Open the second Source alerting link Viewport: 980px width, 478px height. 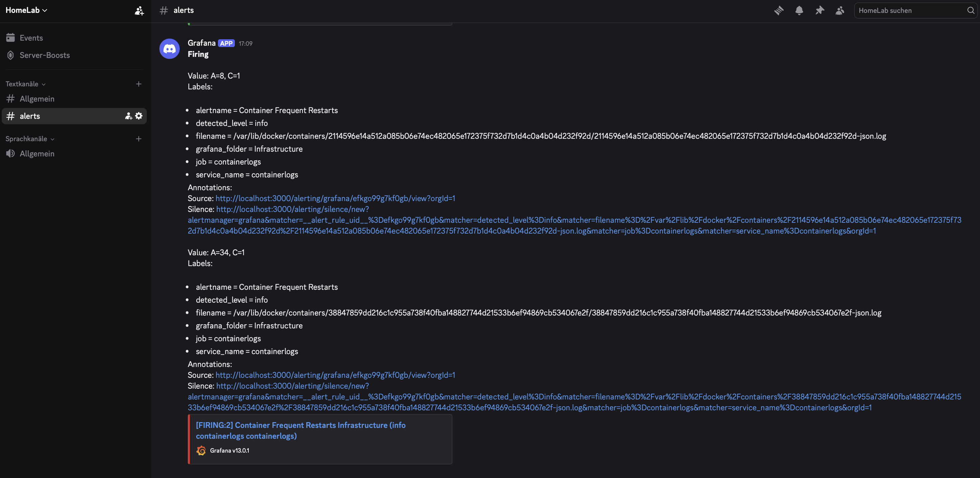coord(335,375)
